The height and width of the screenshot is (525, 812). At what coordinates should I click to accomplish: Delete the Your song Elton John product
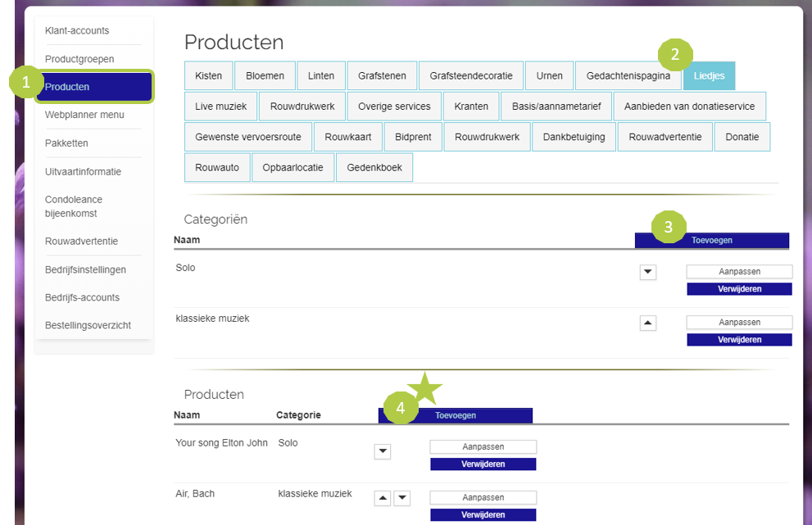click(483, 464)
